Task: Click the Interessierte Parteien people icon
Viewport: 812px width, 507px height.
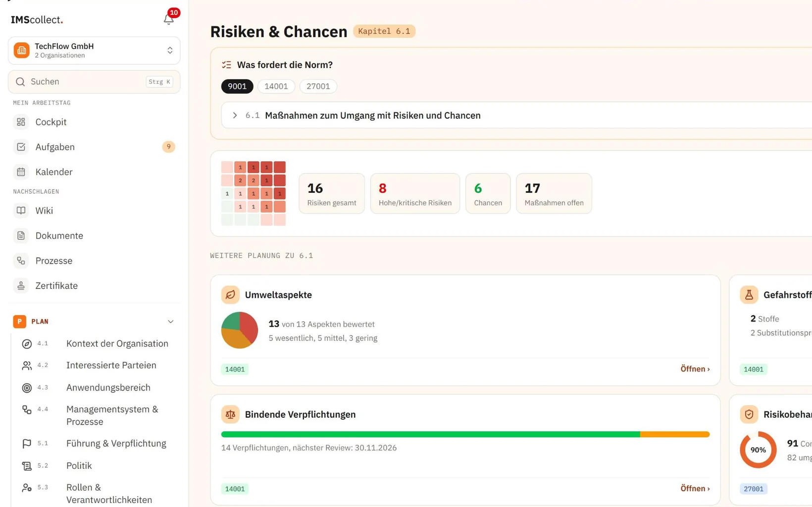Action: [27, 366]
